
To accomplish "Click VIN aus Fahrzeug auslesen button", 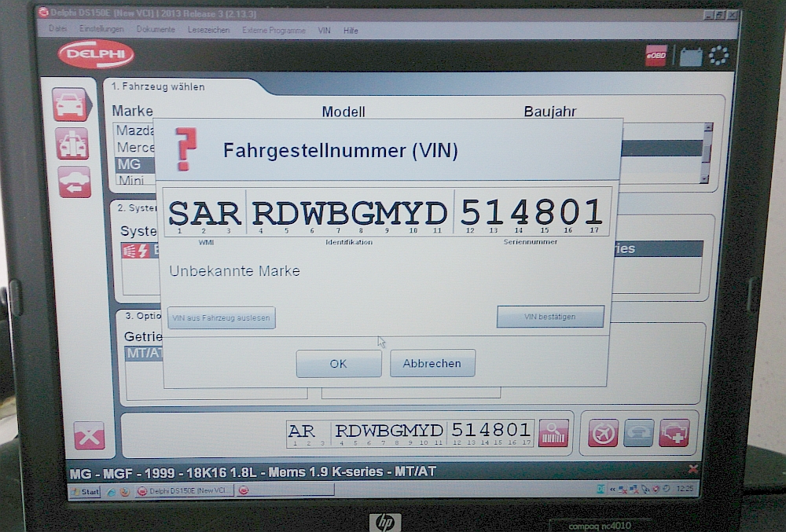I will click(222, 318).
